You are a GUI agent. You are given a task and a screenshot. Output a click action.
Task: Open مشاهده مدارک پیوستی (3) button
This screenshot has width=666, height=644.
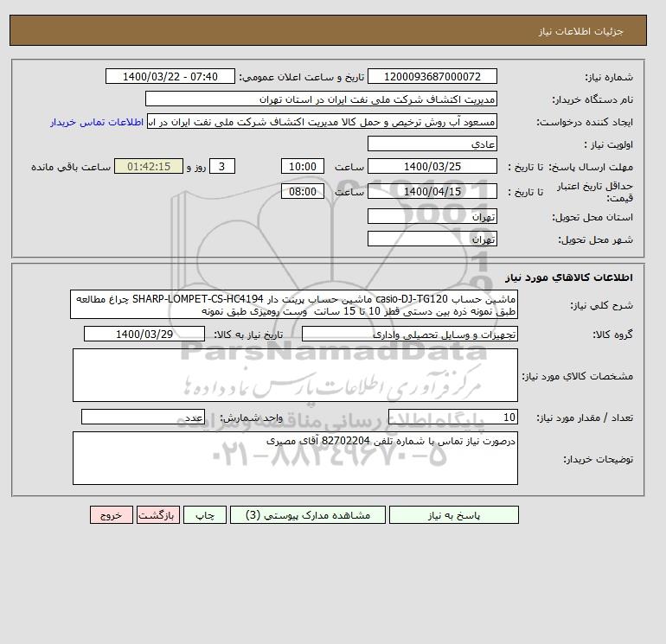pos(308,515)
